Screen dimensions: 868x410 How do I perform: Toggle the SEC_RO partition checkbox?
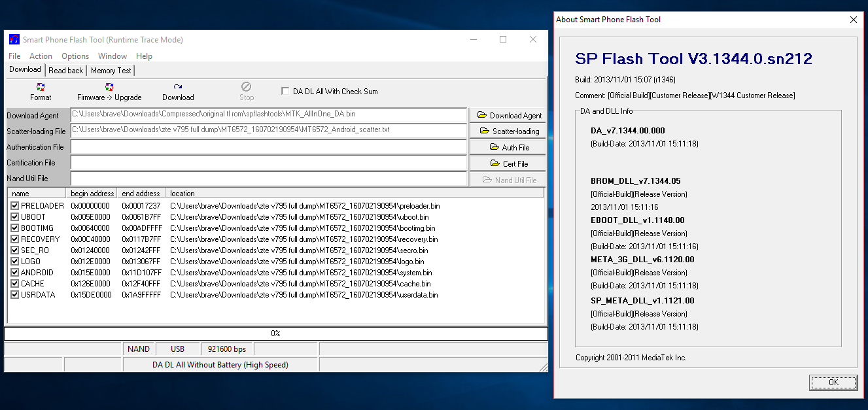click(x=14, y=250)
